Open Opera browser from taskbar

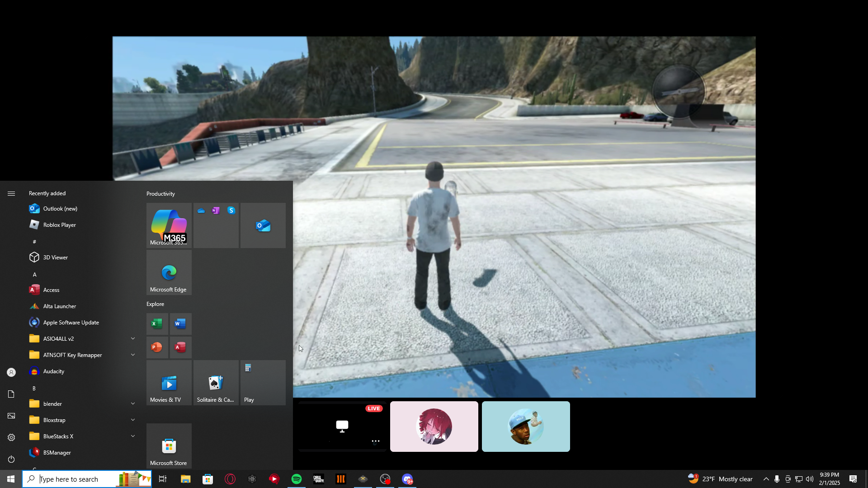tap(230, 479)
